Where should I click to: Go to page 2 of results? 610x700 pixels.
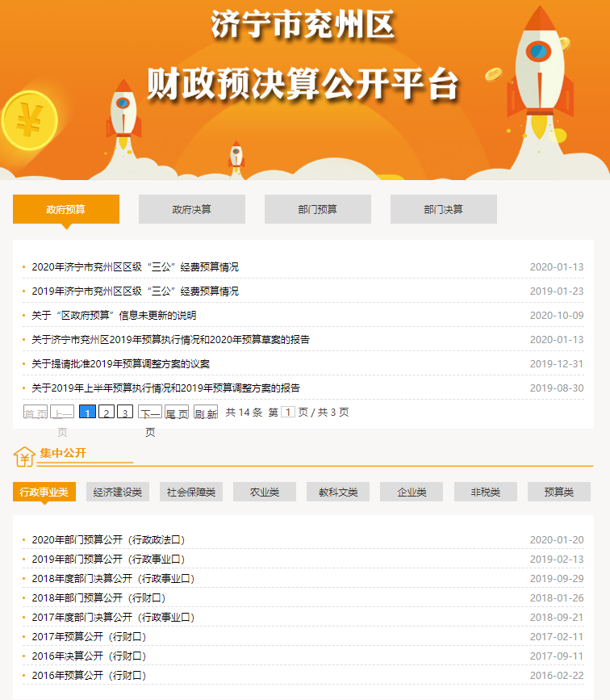point(107,413)
